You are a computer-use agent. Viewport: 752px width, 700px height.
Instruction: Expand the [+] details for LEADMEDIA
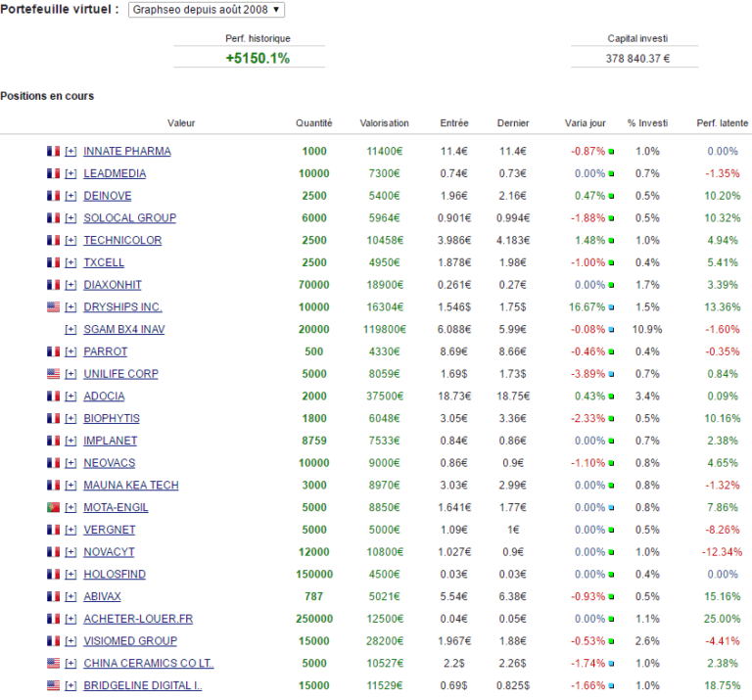[x=70, y=174]
